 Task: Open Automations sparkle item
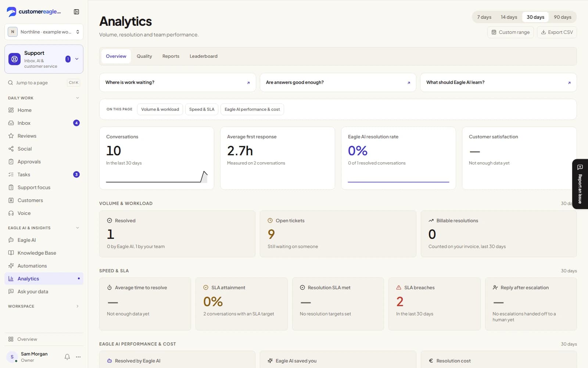tap(44, 266)
